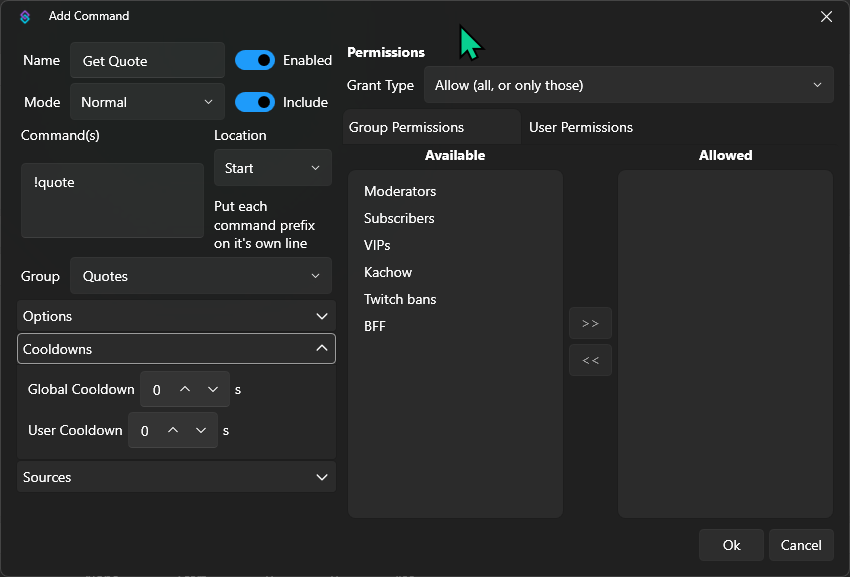Open the Grant Type dropdown
This screenshot has height=577, width=850.
pos(628,85)
